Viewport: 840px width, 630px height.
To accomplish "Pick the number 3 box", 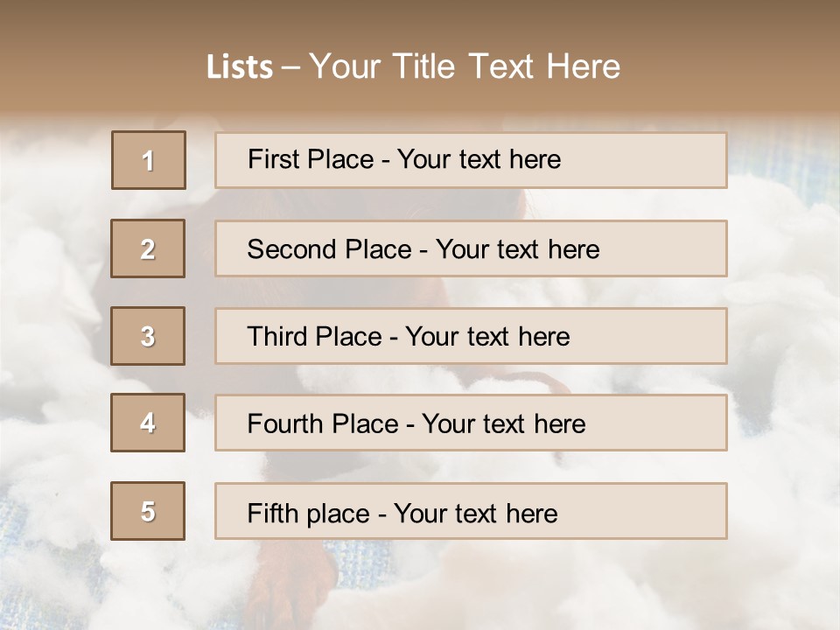I will (148, 336).
